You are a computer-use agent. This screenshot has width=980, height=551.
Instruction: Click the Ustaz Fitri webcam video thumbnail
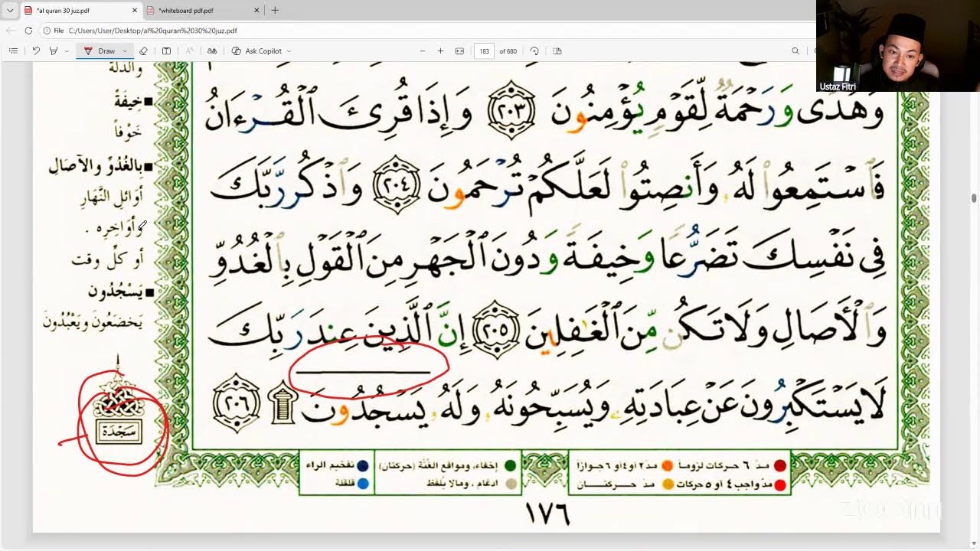pyautogui.click(x=898, y=46)
